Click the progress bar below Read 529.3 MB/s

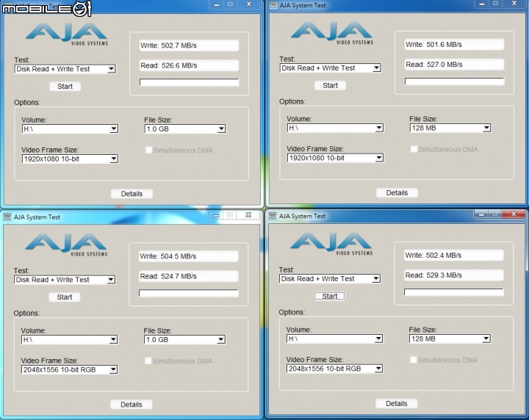pyautogui.click(x=453, y=292)
